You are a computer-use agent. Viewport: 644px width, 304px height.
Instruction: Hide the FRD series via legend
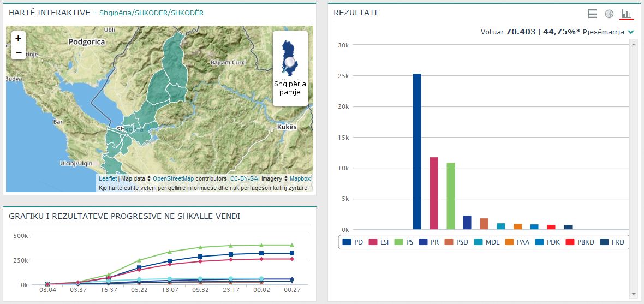[x=612, y=242]
